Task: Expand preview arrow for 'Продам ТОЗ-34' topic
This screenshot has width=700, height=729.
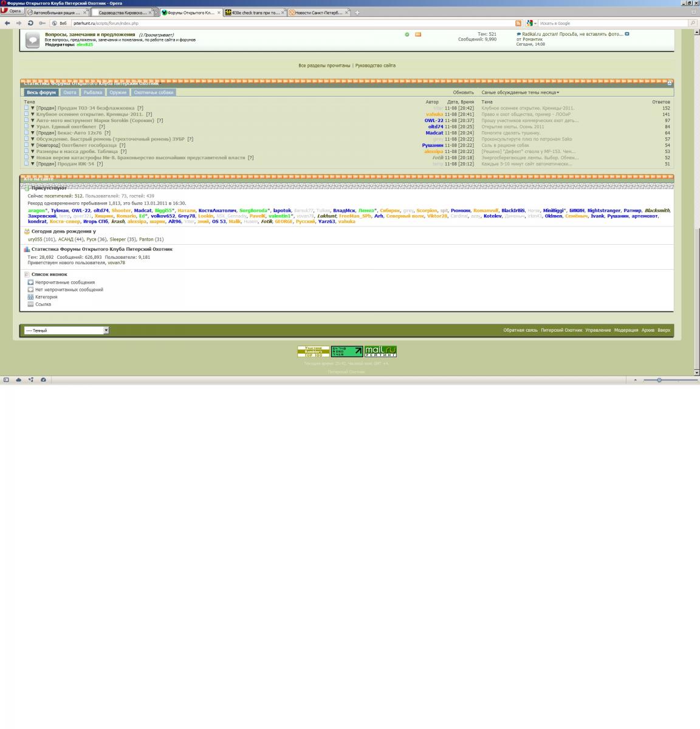Action: point(33,108)
